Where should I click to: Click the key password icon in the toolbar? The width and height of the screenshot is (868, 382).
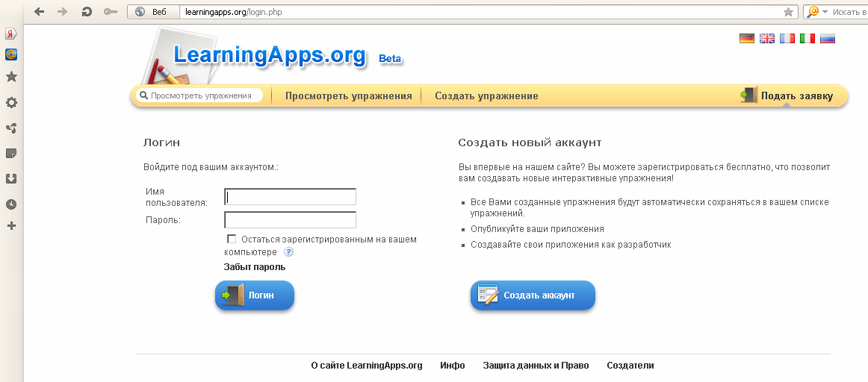click(110, 11)
